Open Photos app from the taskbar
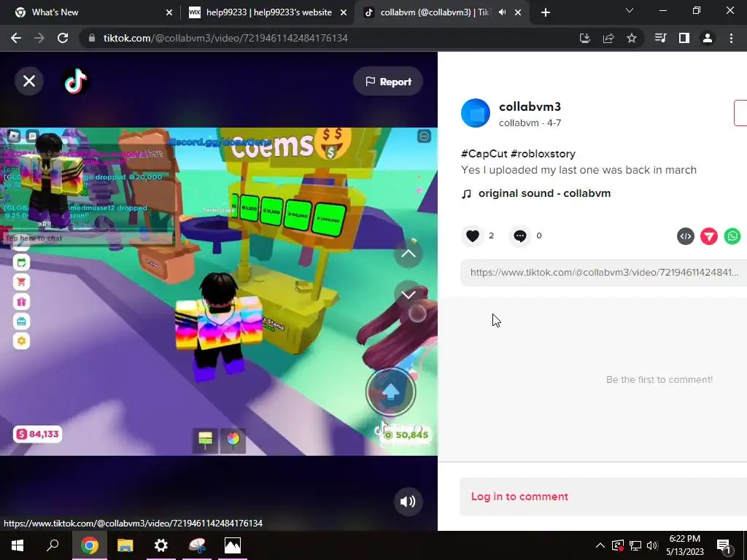This screenshot has height=560, width=747. (x=233, y=545)
